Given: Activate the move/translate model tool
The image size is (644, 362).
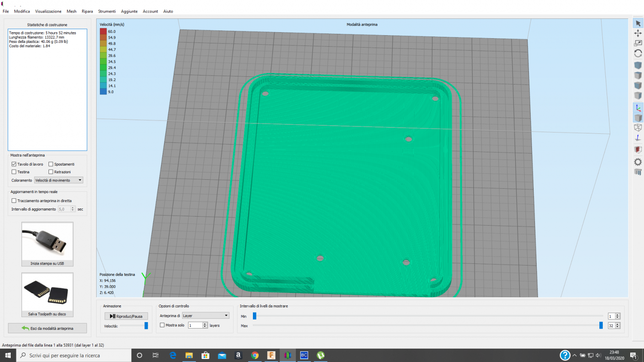Looking at the screenshot, I should pos(638,33).
